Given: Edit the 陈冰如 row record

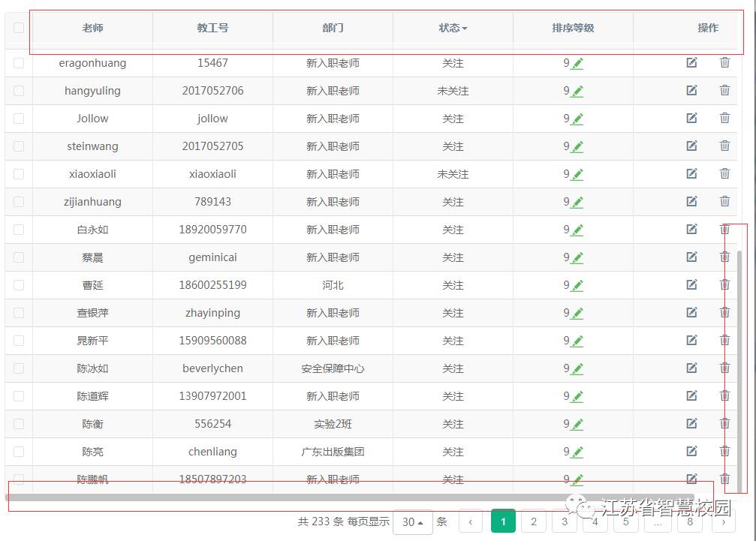Looking at the screenshot, I should [x=691, y=368].
